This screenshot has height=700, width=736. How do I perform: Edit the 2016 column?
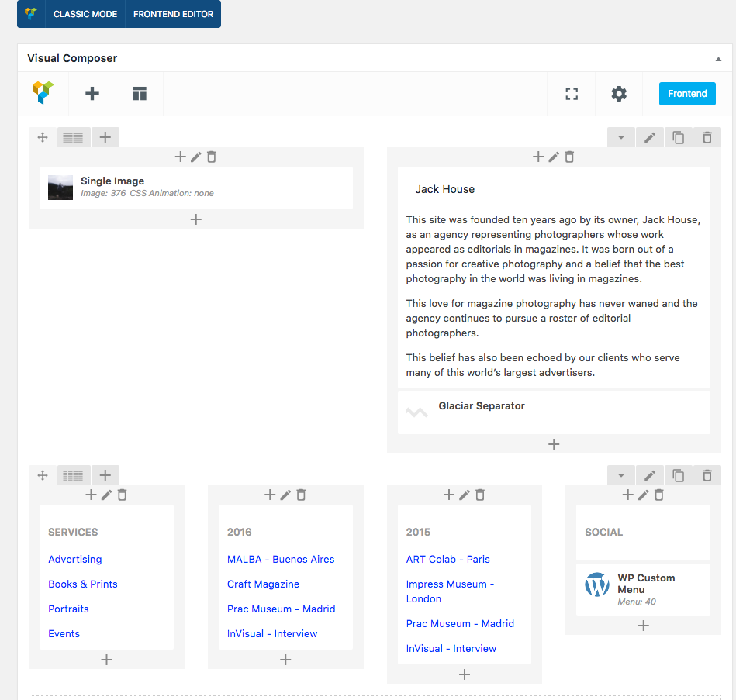[x=285, y=495]
